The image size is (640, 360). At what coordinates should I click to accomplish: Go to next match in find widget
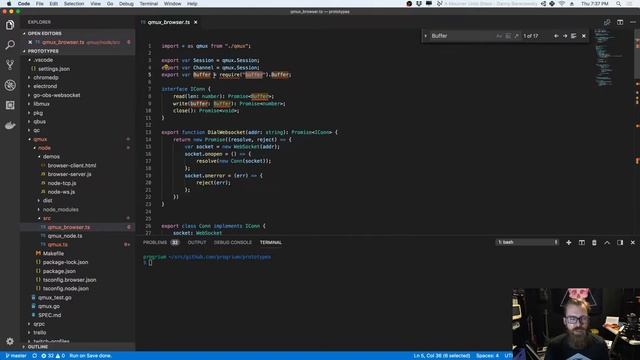point(565,36)
